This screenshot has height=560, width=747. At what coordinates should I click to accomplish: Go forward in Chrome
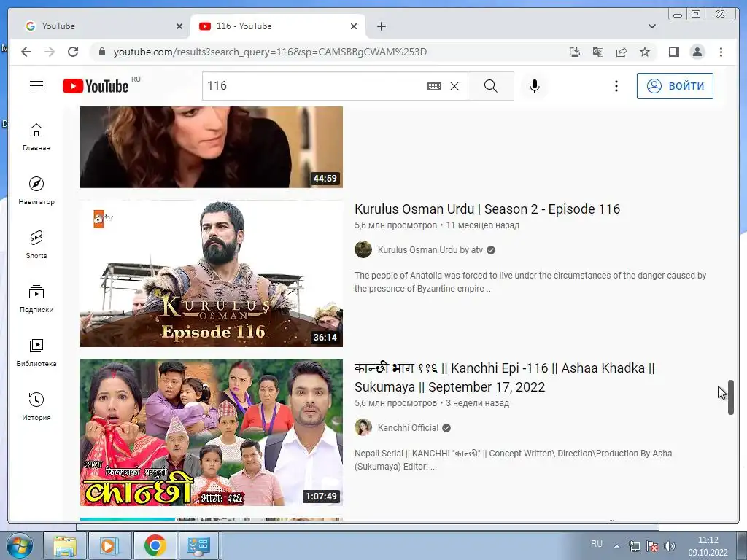[x=50, y=52]
